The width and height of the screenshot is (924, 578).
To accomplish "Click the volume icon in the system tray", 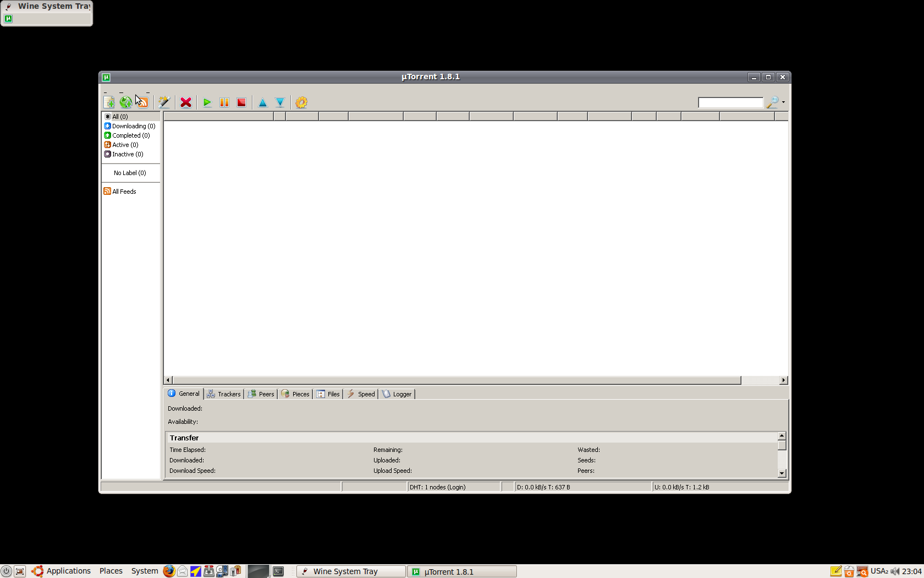I will (895, 571).
